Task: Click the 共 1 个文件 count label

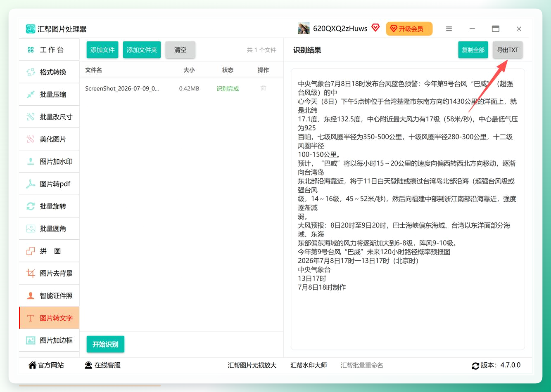Action: [x=261, y=50]
